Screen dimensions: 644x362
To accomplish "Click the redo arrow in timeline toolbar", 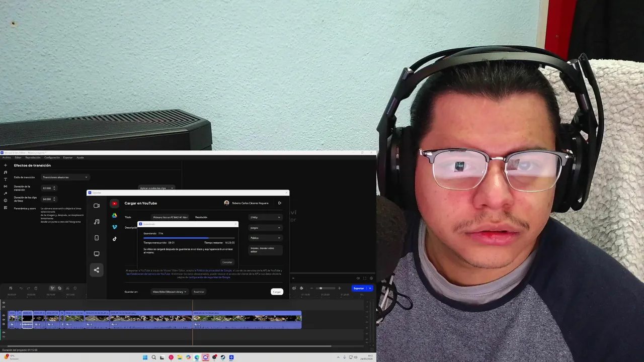I will click(x=28, y=288).
